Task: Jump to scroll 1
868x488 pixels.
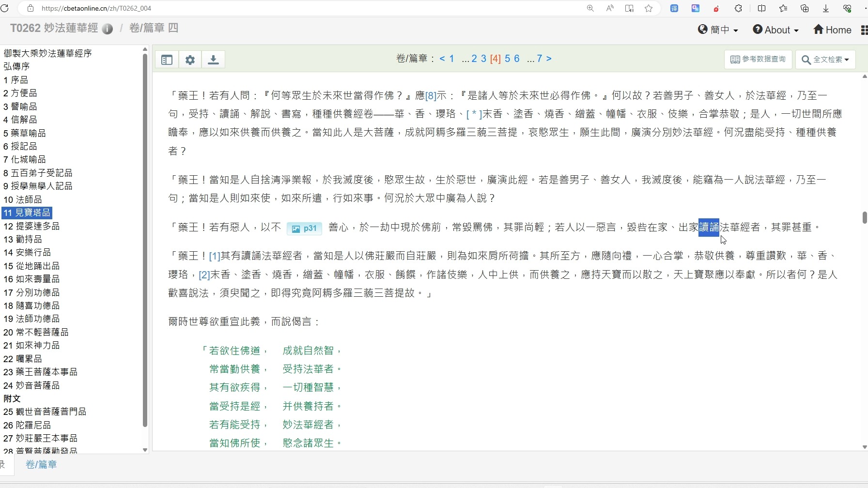Action: pos(451,59)
